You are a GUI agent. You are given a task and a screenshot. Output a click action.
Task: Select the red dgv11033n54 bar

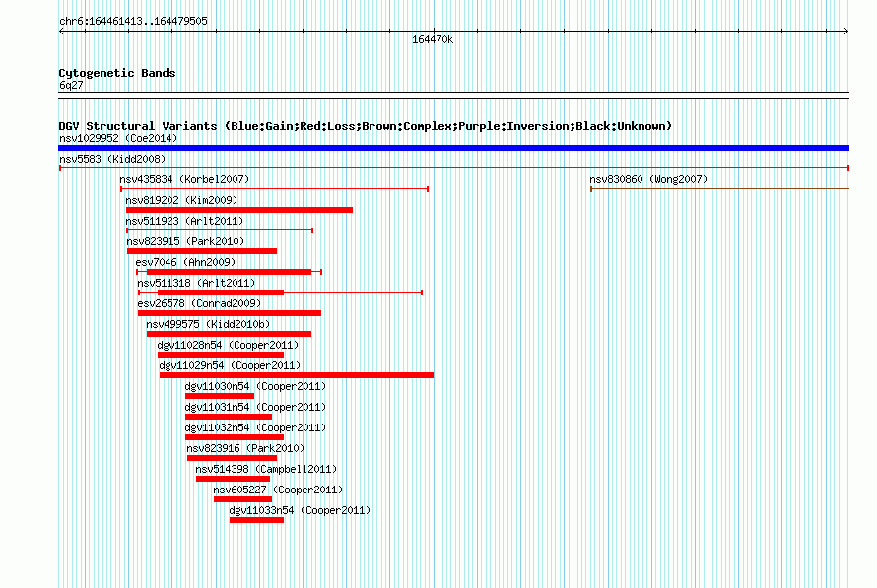click(256, 520)
